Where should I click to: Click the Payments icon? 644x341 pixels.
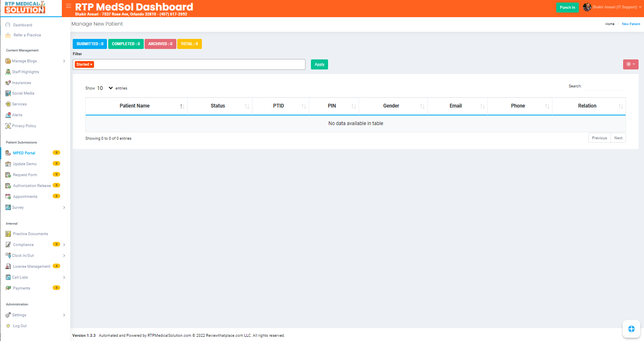(x=8, y=288)
